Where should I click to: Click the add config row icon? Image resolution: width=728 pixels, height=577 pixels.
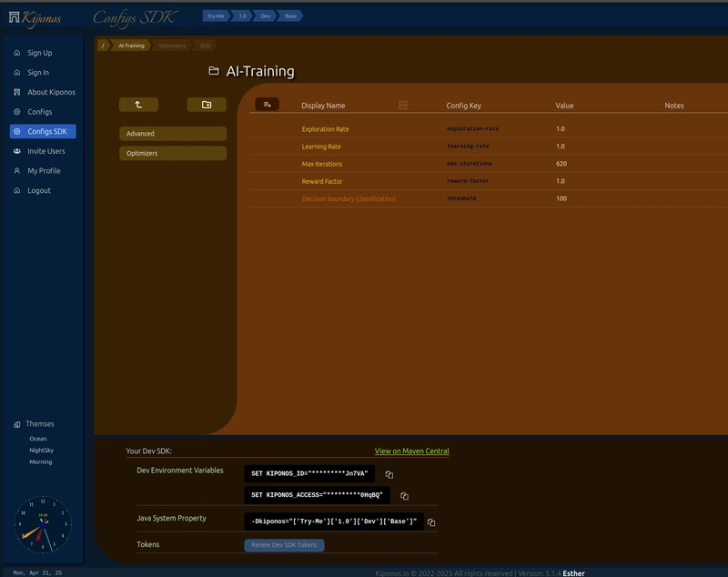point(267,105)
